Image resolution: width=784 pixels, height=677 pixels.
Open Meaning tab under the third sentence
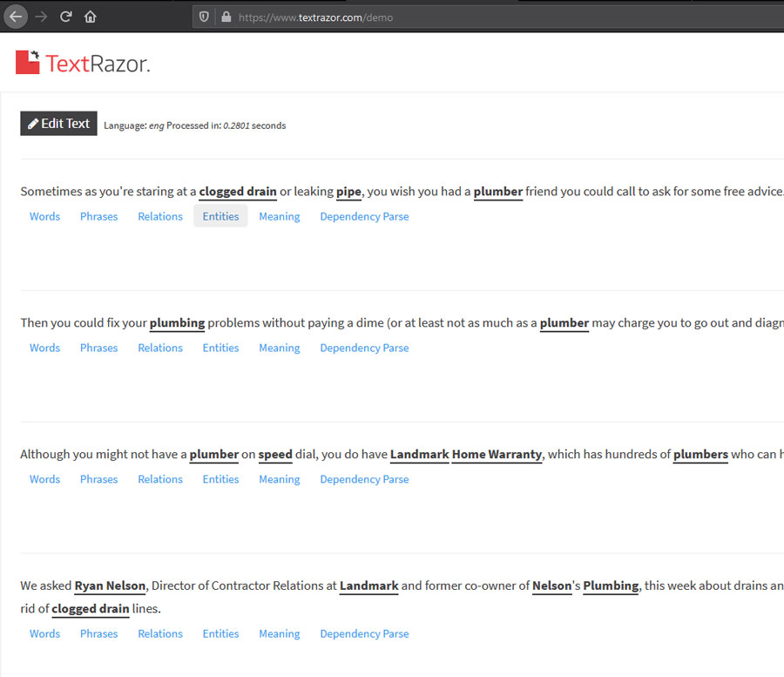click(279, 479)
